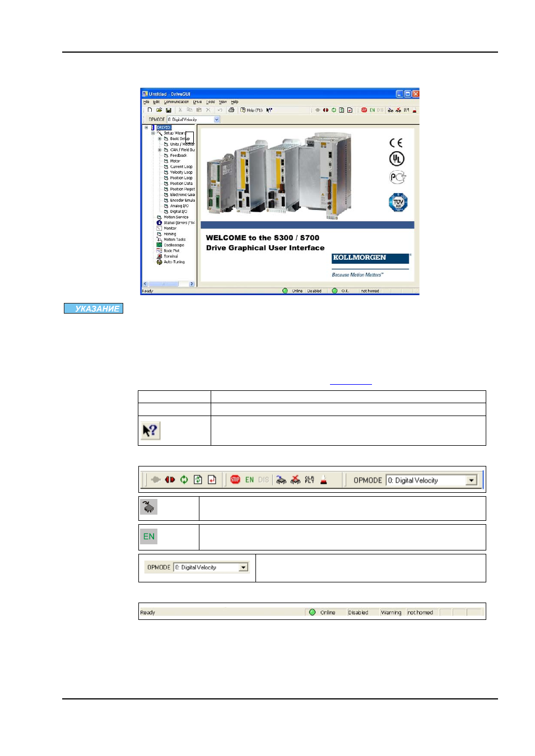This screenshot has width=535, height=756.
Task: Click the Open folder icon in the DriveGUI window toolbar
Action: click(x=159, y=110)
